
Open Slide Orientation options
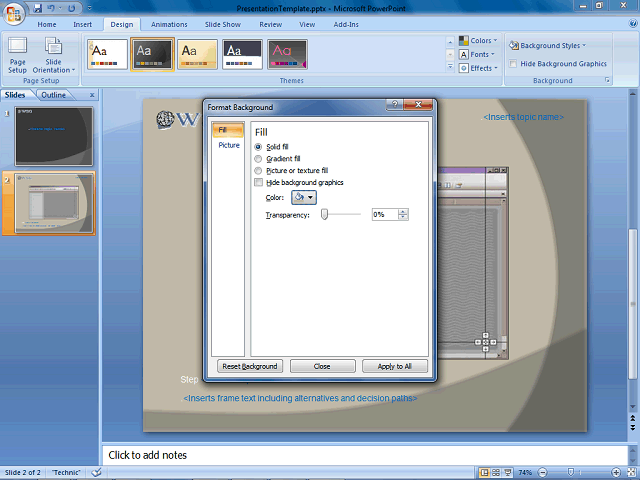pos(53,55)
